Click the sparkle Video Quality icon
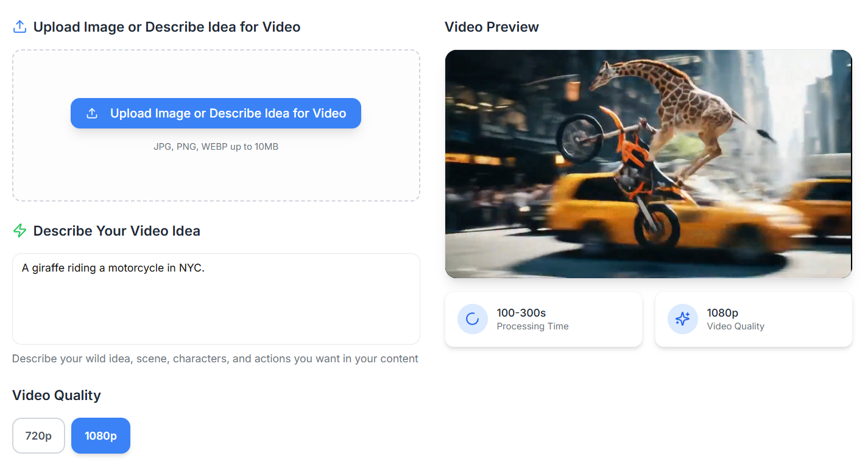Screen dimensions: 868x467 click(682, 318)
